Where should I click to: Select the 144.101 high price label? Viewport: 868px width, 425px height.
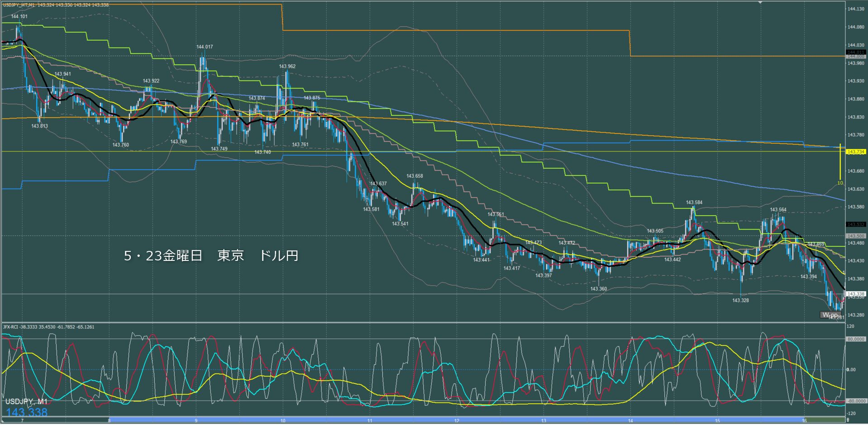(19, 16)
